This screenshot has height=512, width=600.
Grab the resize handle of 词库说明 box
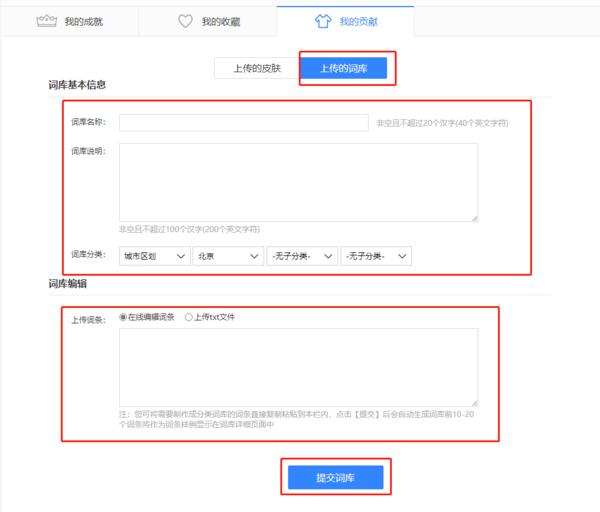point(474,218)
